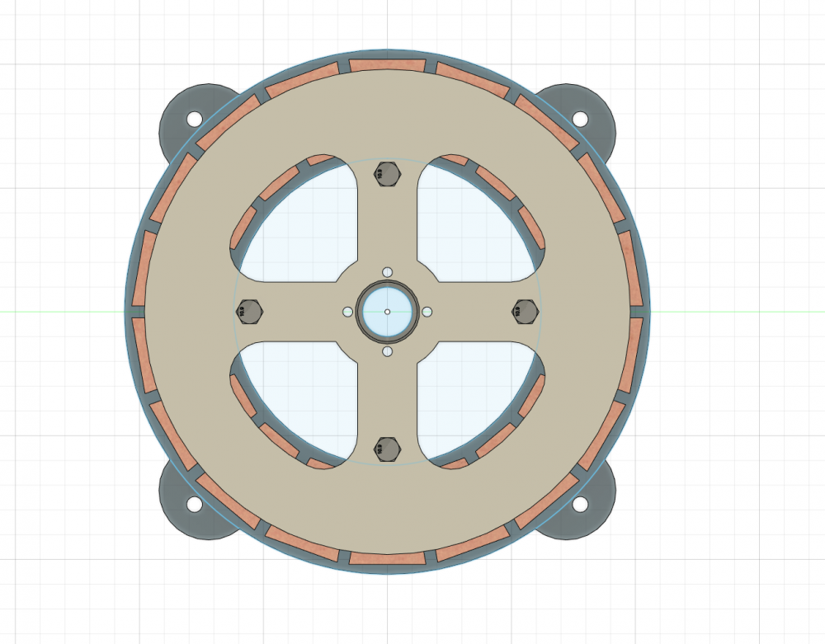The width and height of the screenshot is (825, 644).
Task: Click the bottommost copper segment on rim
Action: pos(387,558)
